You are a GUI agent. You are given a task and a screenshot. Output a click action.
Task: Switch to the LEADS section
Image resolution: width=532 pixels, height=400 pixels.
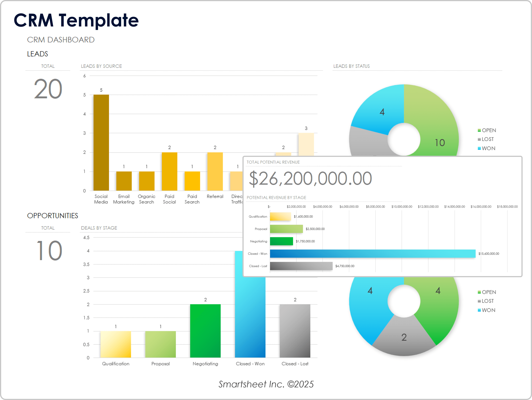37,54
